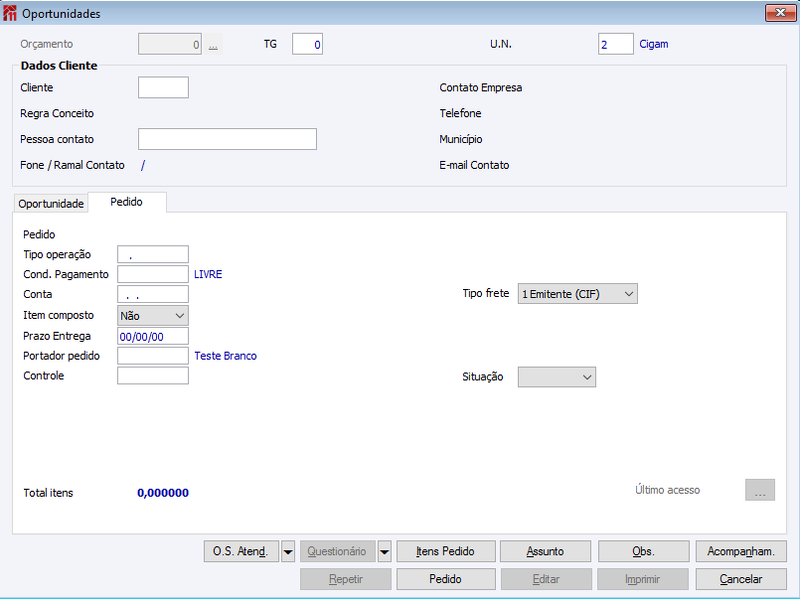The image size is (800, 599).
Task: Click the Fone / Ramal Contato label
Action: pos(72,165)
